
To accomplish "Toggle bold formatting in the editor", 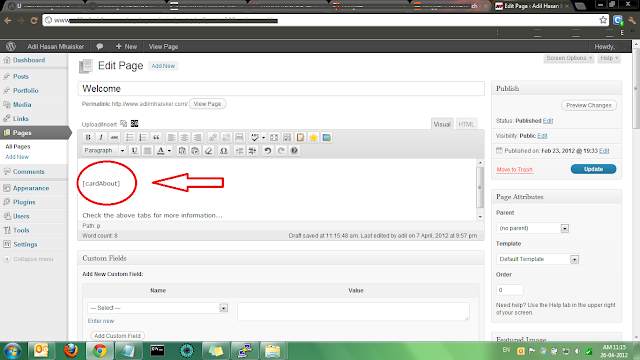I will pyautogui.click(x=88, y=138).
